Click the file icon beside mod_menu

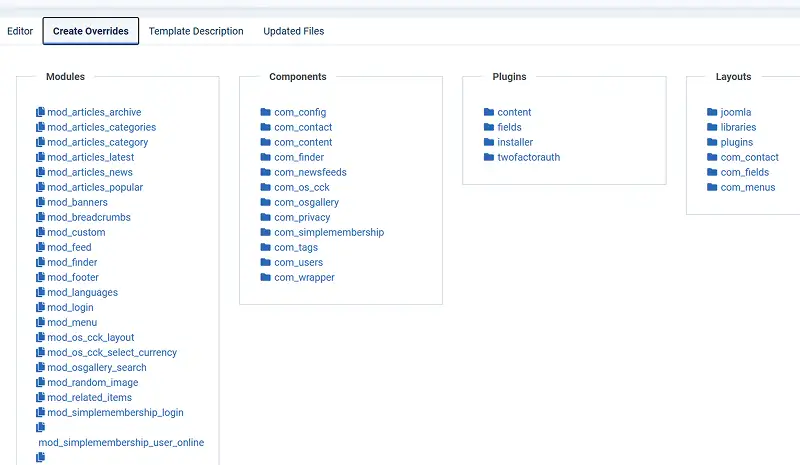(40, 322)
